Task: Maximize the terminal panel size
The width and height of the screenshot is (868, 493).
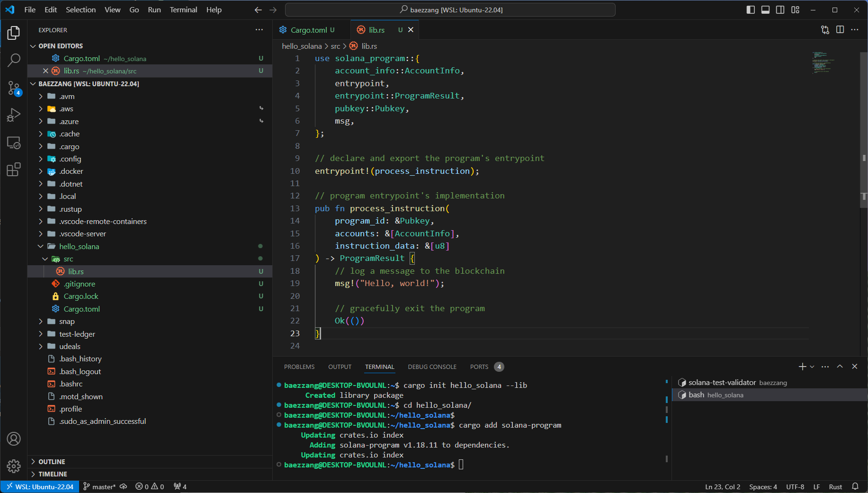Action: [840, 367]
